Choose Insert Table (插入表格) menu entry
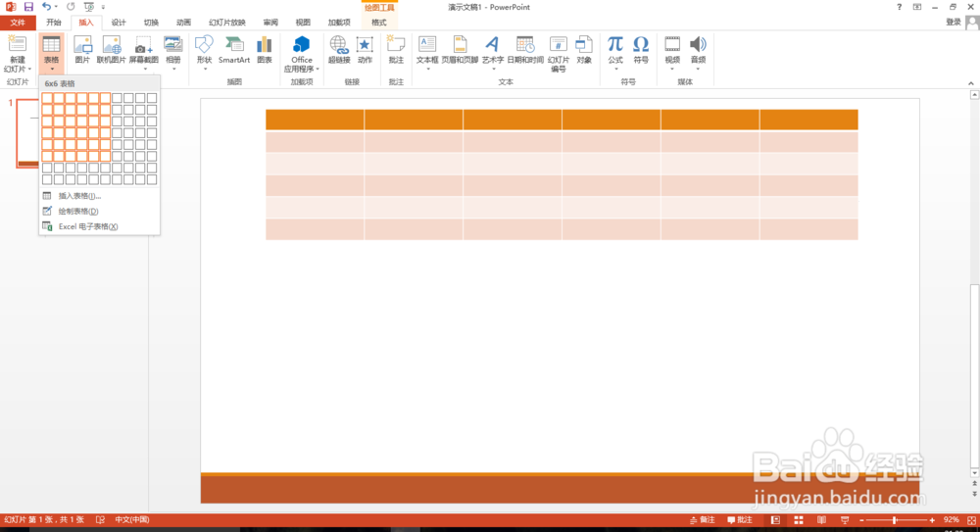 [99, 196]
